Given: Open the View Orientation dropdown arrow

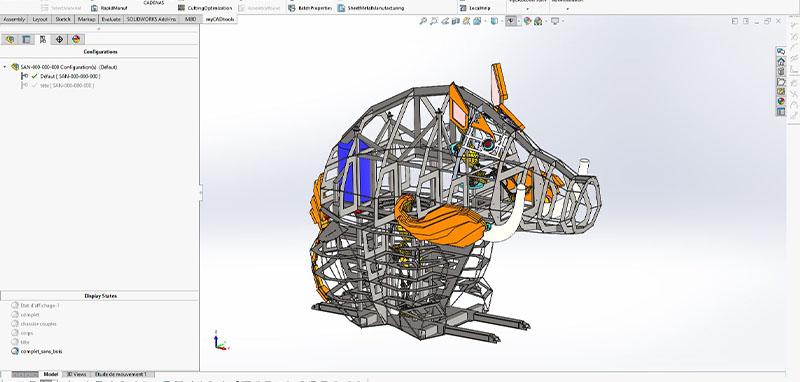Looking at the screenshot, I should (x=484, y=21).
